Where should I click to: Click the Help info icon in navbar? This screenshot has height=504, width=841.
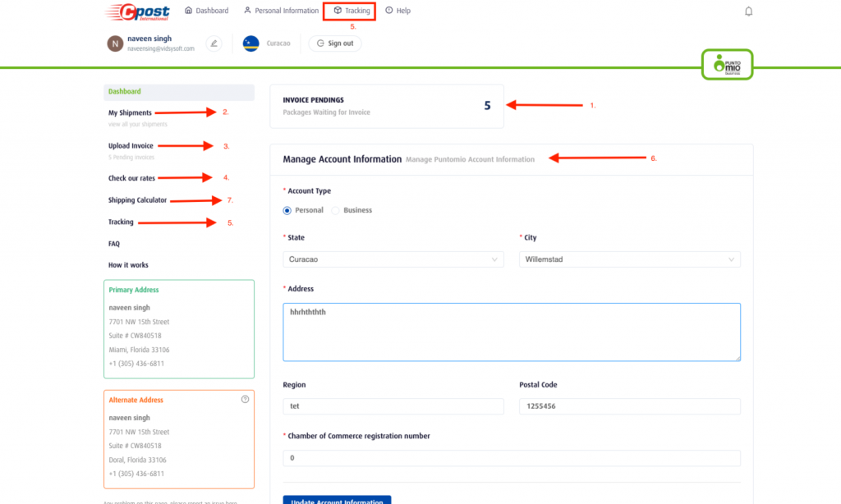[x=388, y=10]
